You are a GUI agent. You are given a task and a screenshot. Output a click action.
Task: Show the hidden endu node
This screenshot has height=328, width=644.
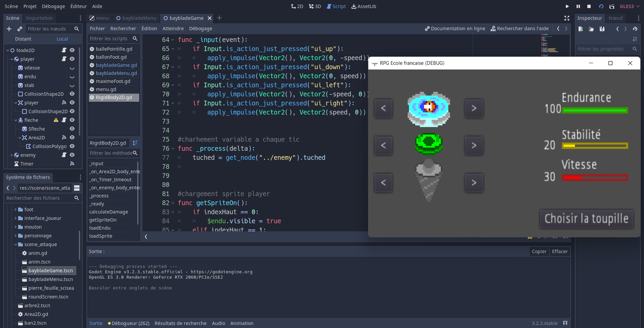point(72,77)
